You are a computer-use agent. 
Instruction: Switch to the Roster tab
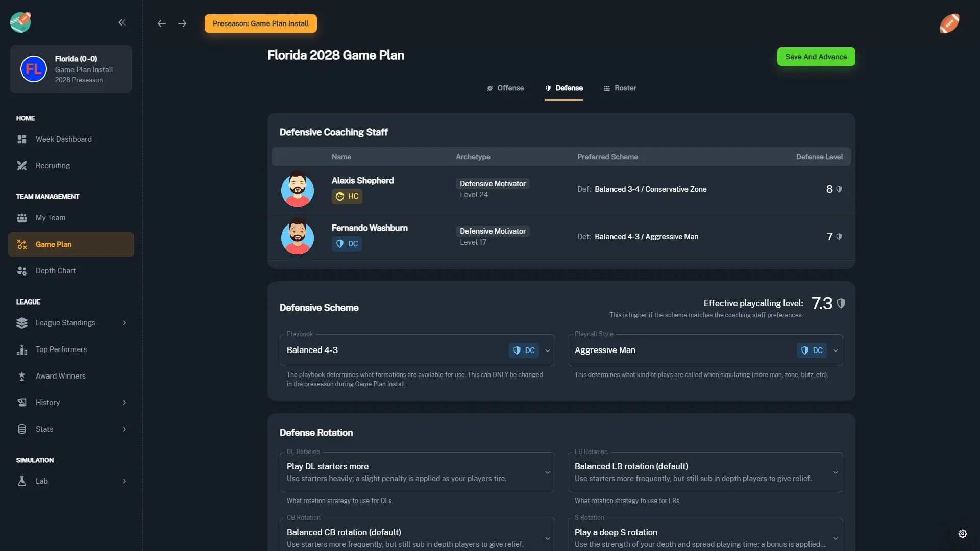[620, 88]
